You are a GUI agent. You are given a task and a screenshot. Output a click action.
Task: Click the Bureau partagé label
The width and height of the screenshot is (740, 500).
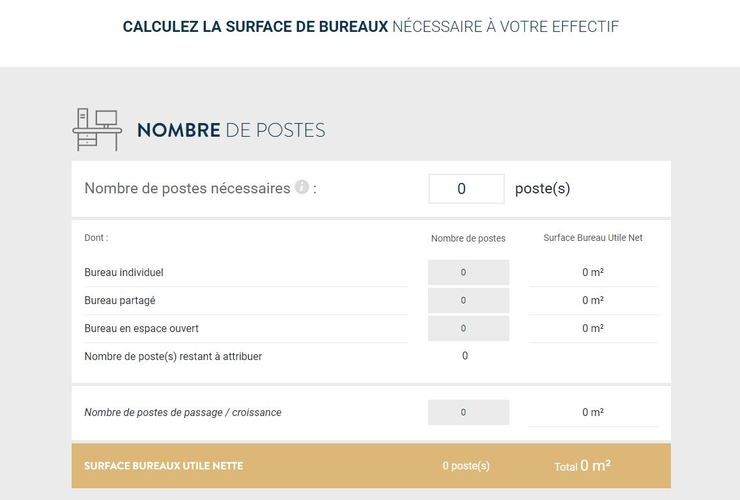click(x=120, y=300)
